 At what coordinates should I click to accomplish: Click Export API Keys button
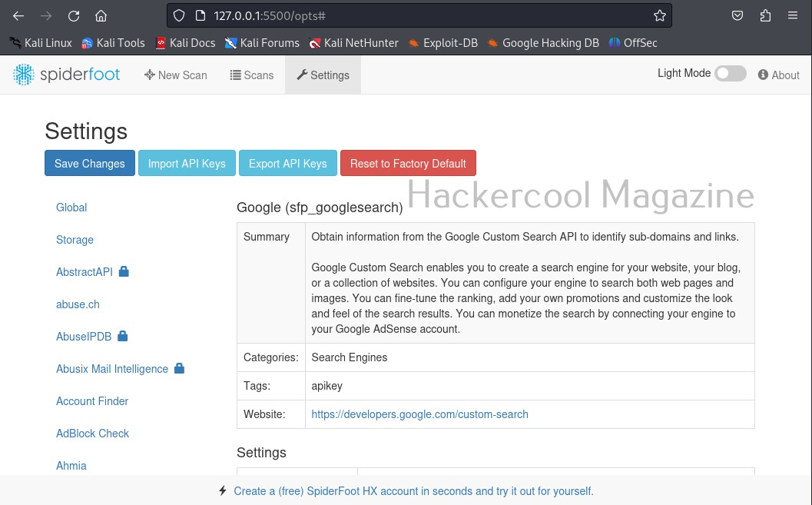(x=288, y=163)
